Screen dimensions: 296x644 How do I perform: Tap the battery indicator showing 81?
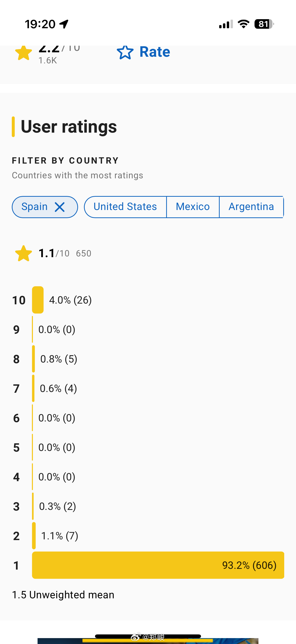pos(264,24)
